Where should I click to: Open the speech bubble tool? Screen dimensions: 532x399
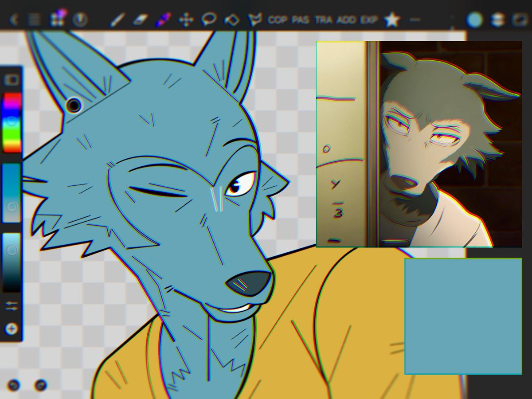pos(208,19)
